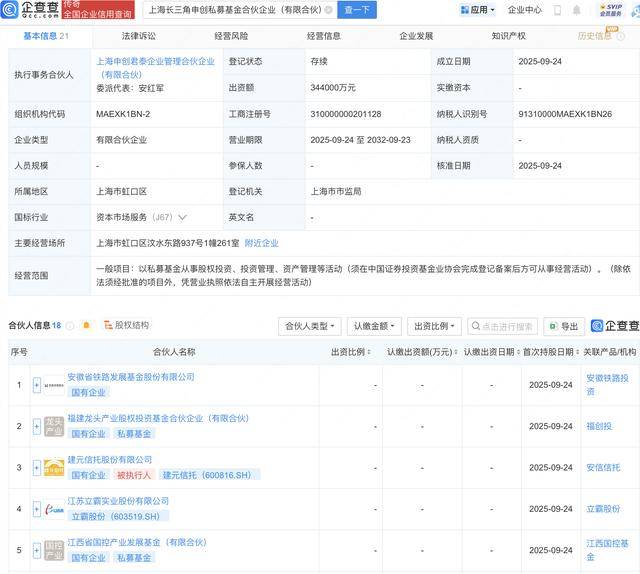Open 福建龙头产业股权投资基金合伙企业 link
640x574 pixels.
pos(158,418)
